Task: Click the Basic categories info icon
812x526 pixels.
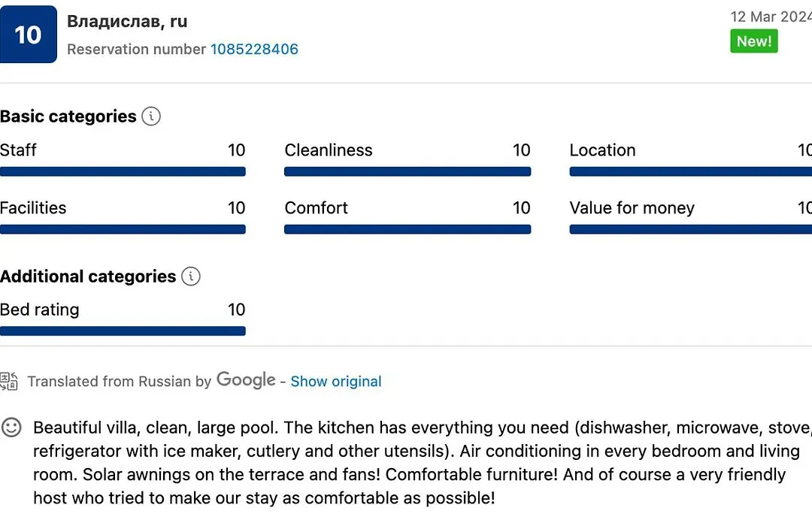Action: coord(151,116)
